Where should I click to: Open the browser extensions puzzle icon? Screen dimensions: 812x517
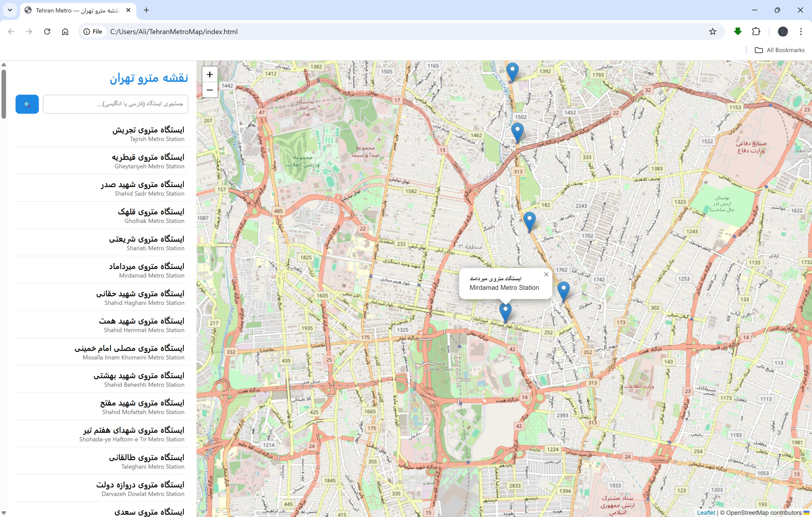[x=756, y=32]
